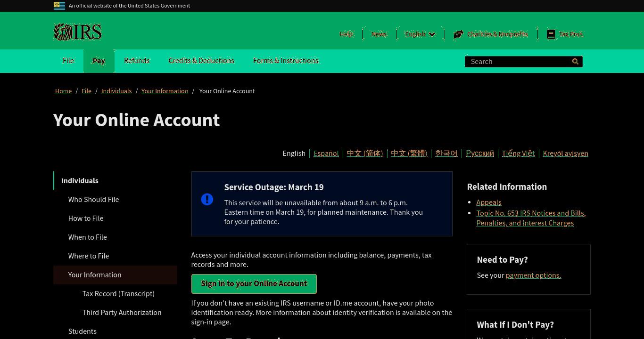Switch page language to Tiếng Việt
Viewport: 644px width, 339px height.
tap(518, 153)
